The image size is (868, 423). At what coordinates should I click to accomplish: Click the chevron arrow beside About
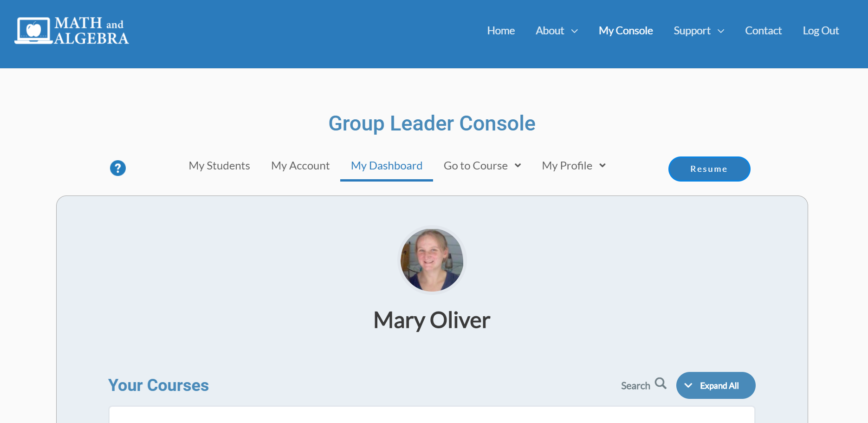coord(575,31)
